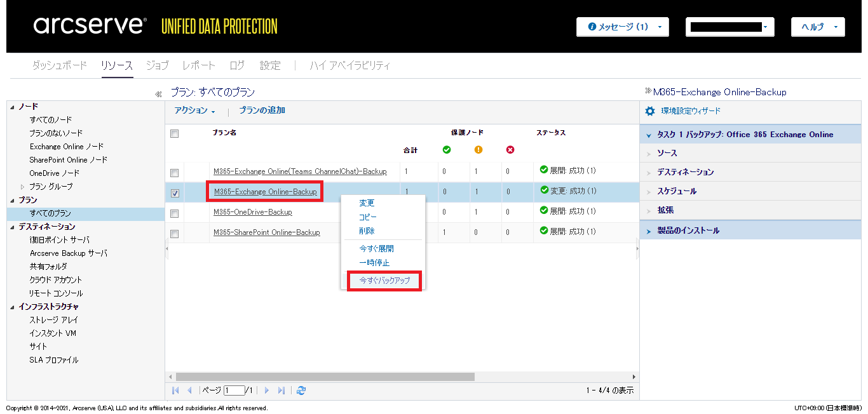Check M365-Exchange Online(Teams ChannelChat)-Backup checkbox
This screenshot has width=868, height=414.
tap(175, 173)
